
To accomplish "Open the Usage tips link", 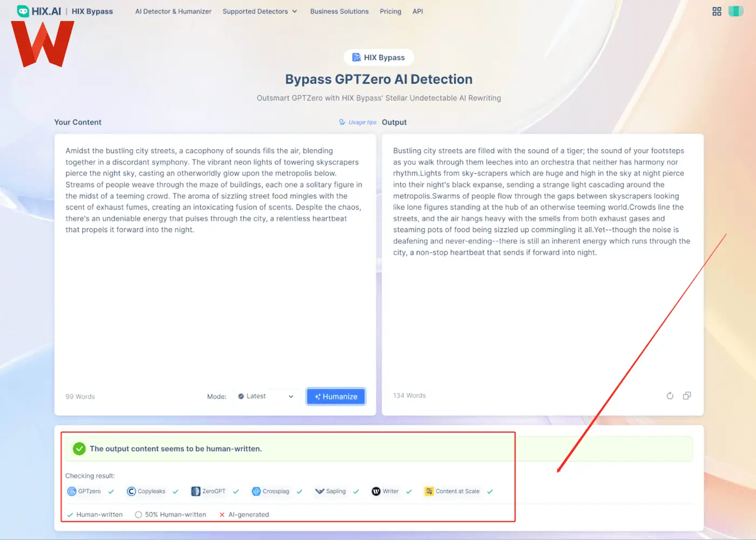I will point(358,123).
